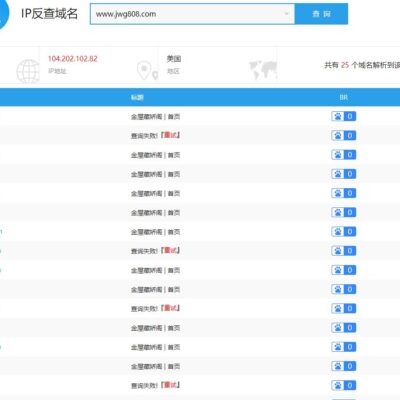This screenshot has width=400, height=400.
Task: Click the red 25 domain count
Action: [x=345, y=65]
